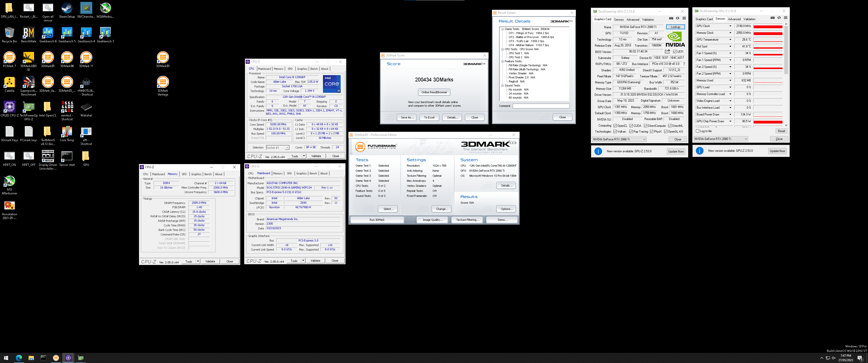Click the Lookup button in GPU-Z
Screen dimensions: 868x363
click(x=675, y=27)
